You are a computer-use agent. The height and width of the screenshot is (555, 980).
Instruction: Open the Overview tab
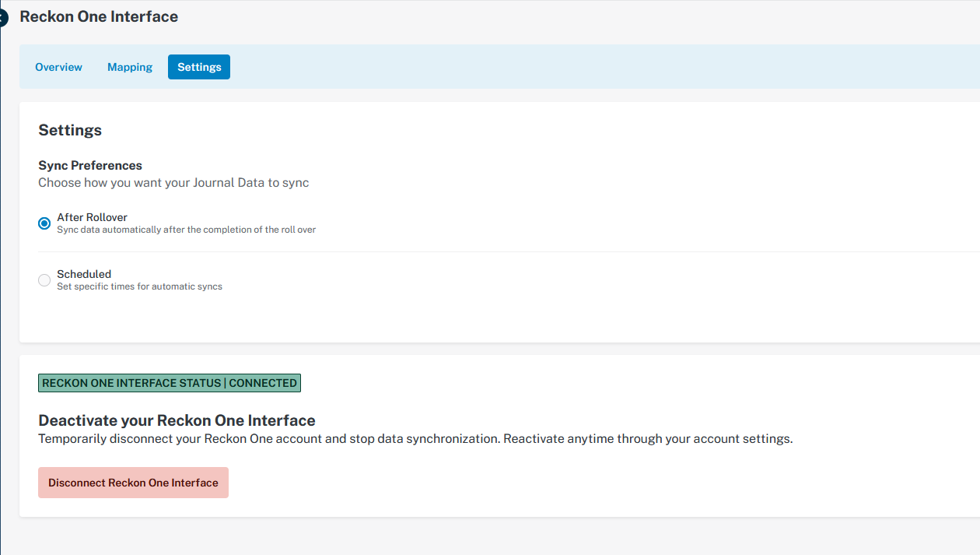[x=58, y=67]
